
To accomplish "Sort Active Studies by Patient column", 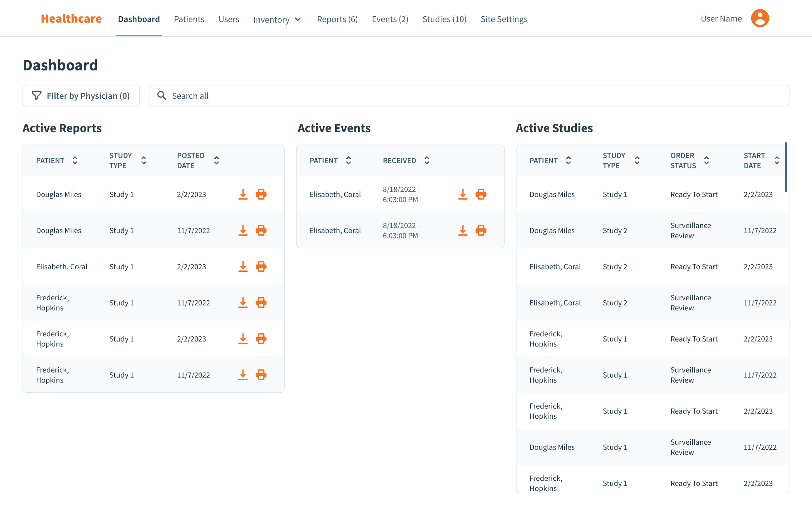I will coord(568,161).
